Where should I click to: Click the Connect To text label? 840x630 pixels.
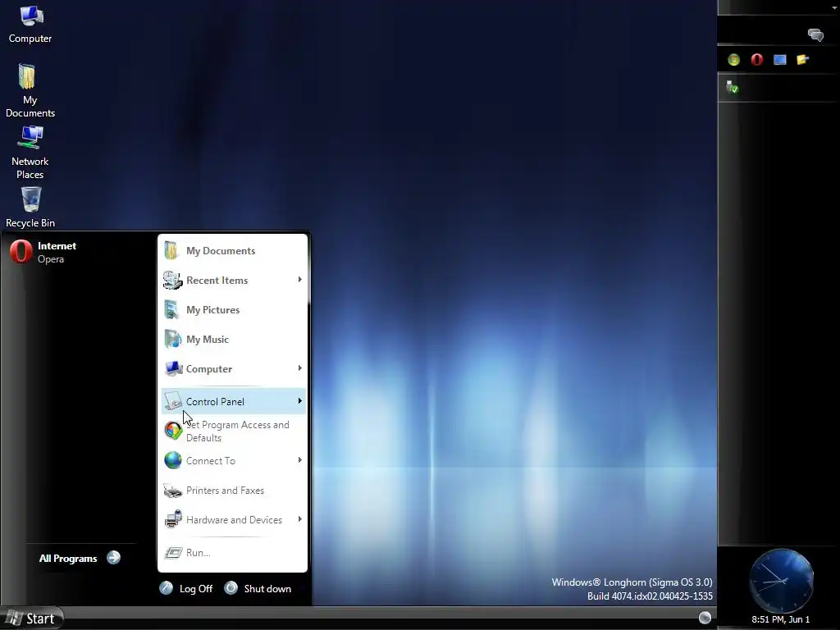(211, 461)
